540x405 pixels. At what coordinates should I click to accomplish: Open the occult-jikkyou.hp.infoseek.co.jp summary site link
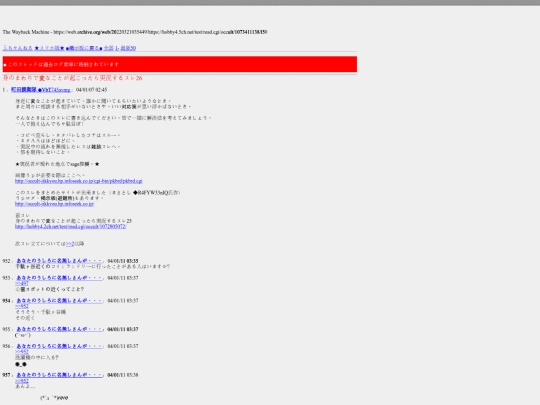54,204
